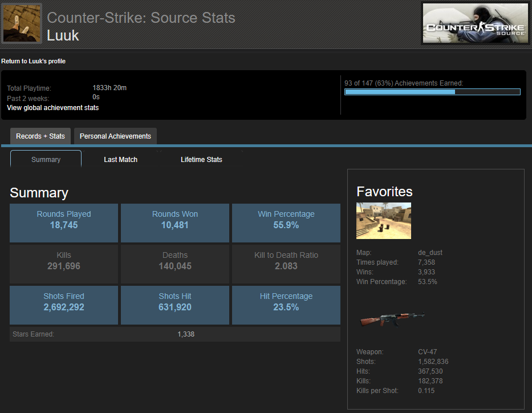Click the Times played value 7,358

[x=427, y=262]
